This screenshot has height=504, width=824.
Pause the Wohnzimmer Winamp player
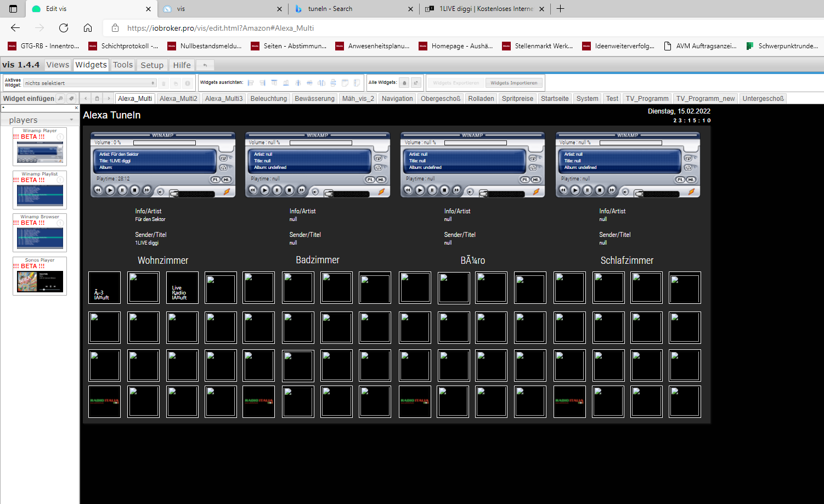coord(122,190)
